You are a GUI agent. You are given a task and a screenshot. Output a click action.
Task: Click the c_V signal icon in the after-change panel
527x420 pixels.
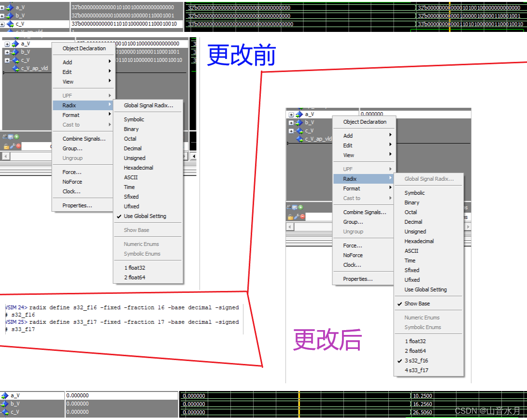tap(299, 131)
